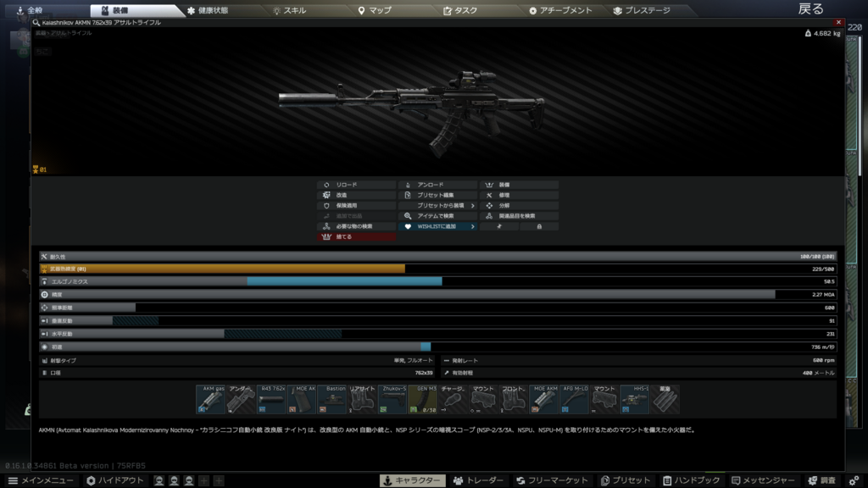Open the アチーブメント achievements tab

(x=561, y=10)
